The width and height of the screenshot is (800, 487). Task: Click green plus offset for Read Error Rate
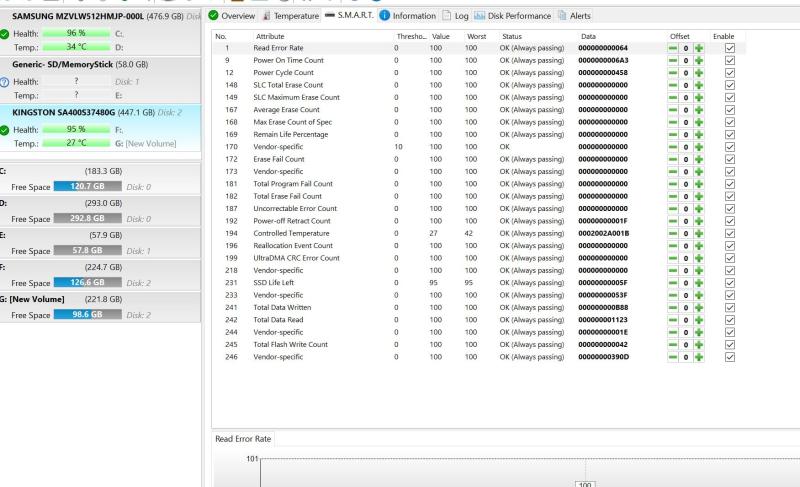[x=699, y=48]
